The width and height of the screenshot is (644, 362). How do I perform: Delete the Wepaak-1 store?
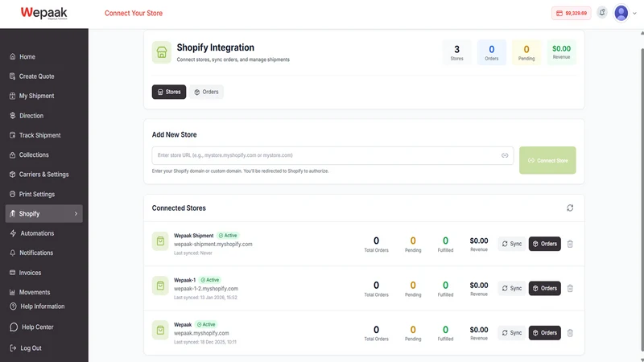[x=570, y=288]
